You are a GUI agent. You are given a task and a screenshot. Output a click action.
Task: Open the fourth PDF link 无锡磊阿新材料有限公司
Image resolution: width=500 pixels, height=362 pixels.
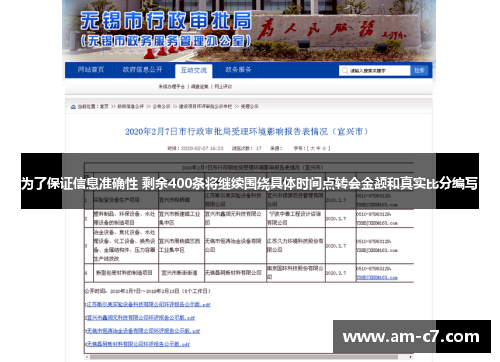click(x=138, y=344)
